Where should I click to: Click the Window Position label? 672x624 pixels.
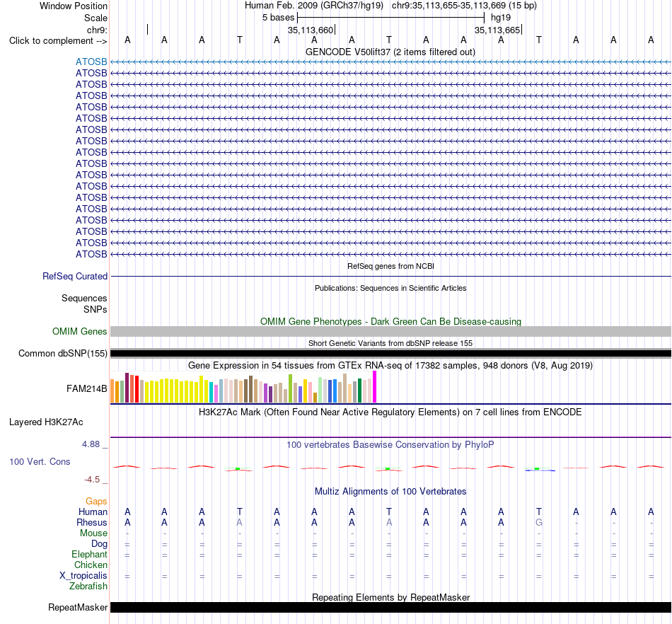(74, 6)
